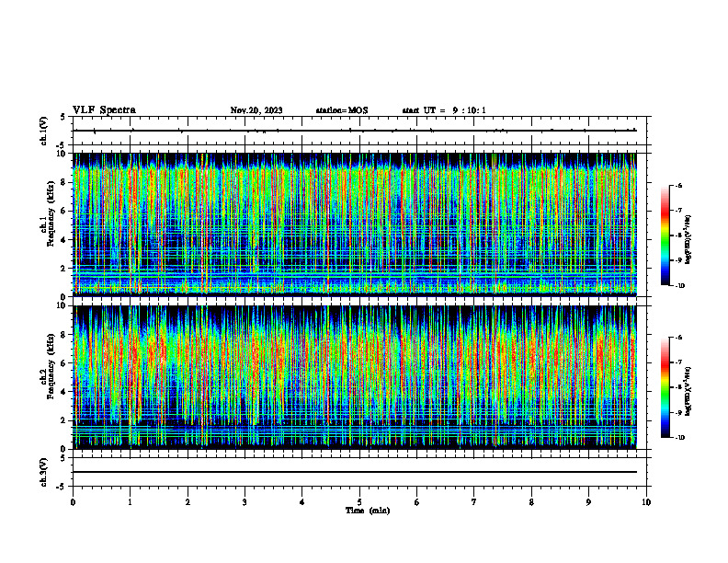Click the "5" tick on ch.1(V) axis

click(x=64, y=117)
